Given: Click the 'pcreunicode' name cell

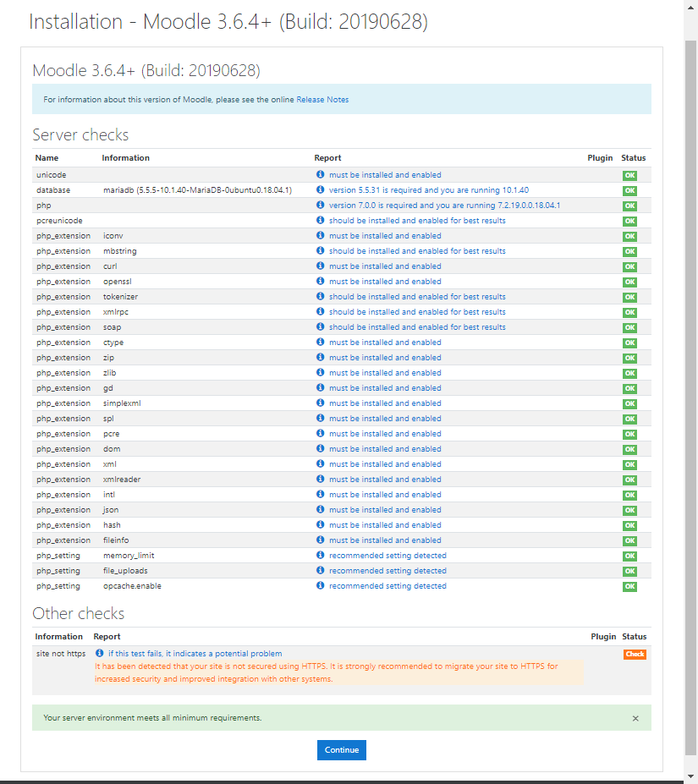Looking at the screenshot, I should coord(59,221).
